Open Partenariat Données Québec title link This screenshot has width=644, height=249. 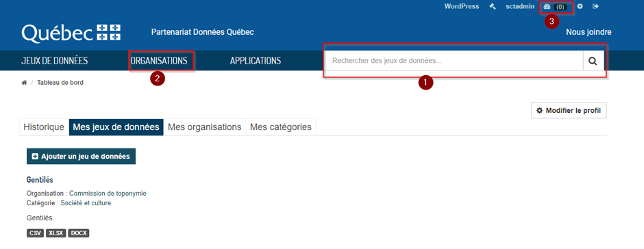(x=203, y=32)
